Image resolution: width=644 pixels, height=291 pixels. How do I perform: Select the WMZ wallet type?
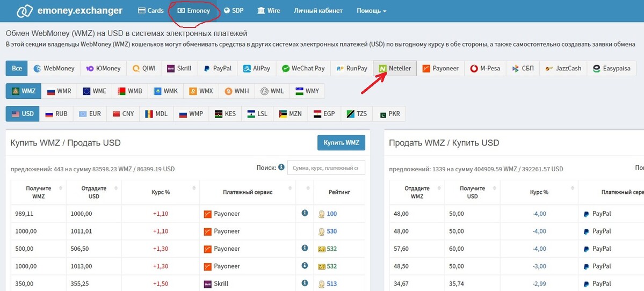[x=24, y=91]
